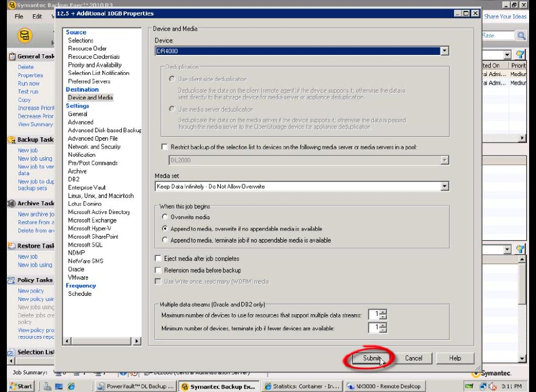This screenshot has height=392, width=536.
Task: Click the knowledge base search magnifier icon
Action: [521, 35]
